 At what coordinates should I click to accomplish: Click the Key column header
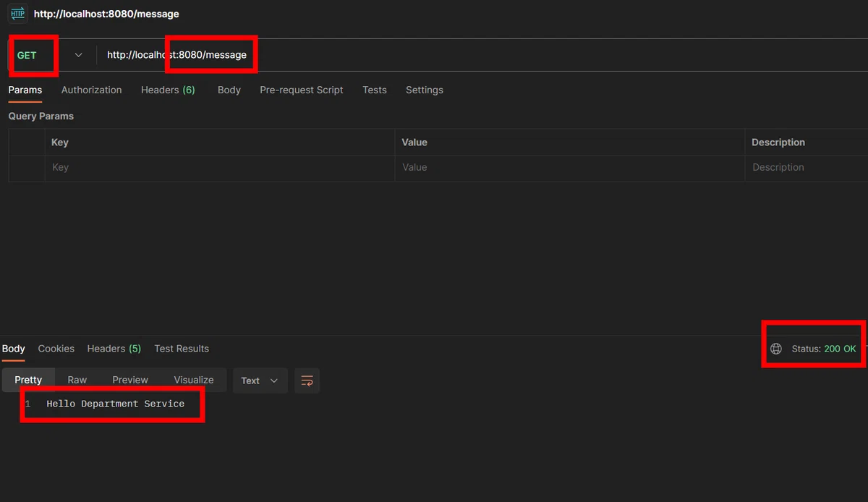(x=60, y=142)
